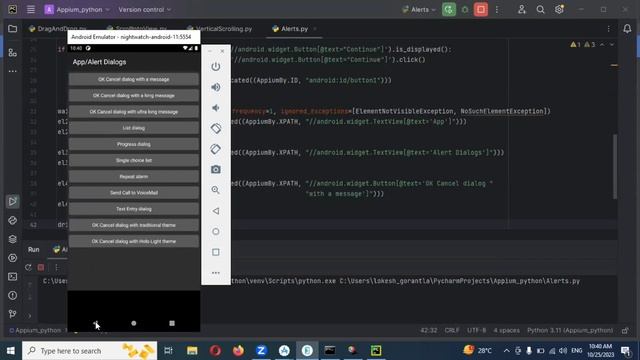Stop the script from Run panel toolbar

click(41, 267)
